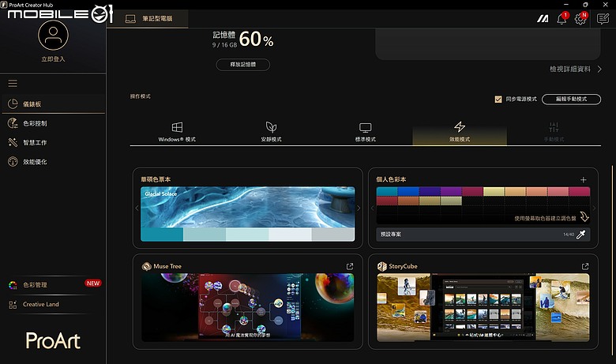Activate the screen eyedropper color picker
616x364 pixels.
[581, 235]
